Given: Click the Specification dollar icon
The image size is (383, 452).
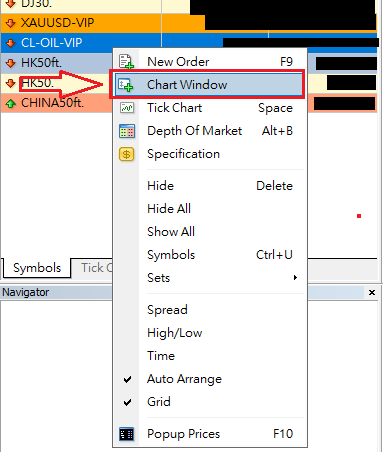Looking at the screenshot, I should [127, 154].
